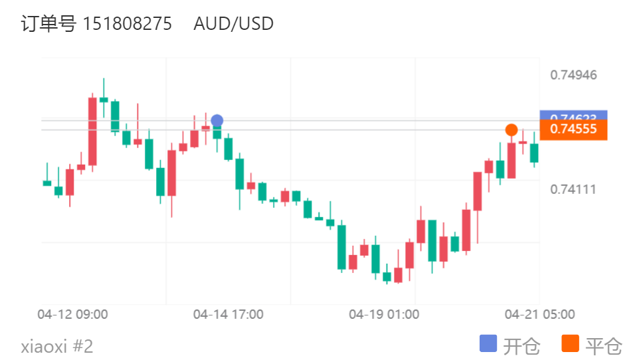Viewport: 643px width, 364px height.
Task: Click the blue 开仓 legend square
Action: point(488,344)
